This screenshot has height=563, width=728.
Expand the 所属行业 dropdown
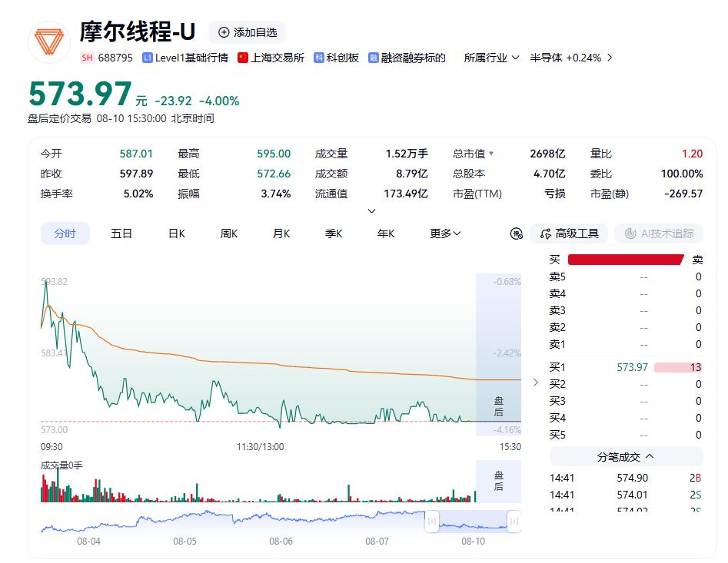[x=491, y=58]
